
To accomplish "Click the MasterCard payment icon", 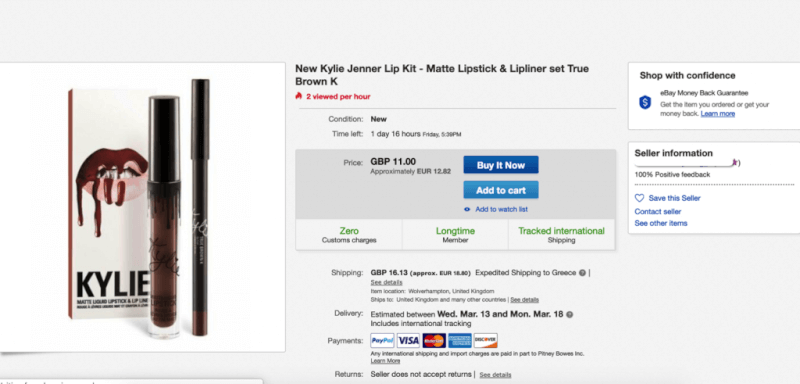I will tap(434, 341).
